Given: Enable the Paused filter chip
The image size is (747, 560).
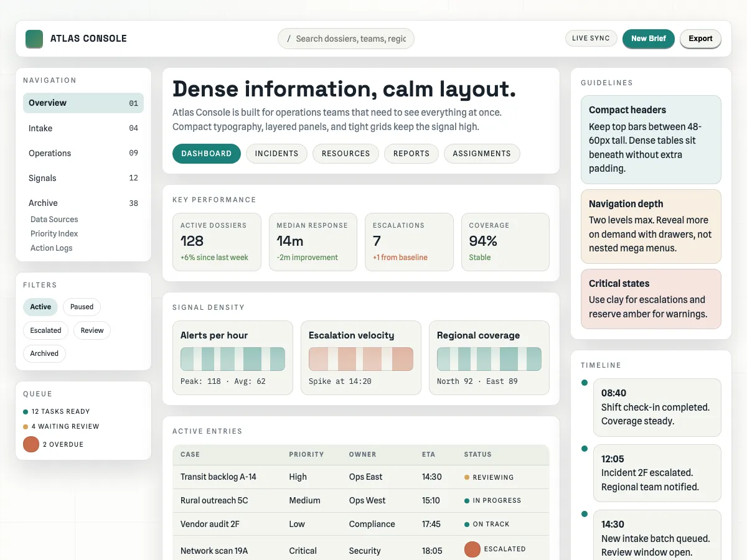Looking at the screenshot, I should pyautogui.click(x=82, y=307).
